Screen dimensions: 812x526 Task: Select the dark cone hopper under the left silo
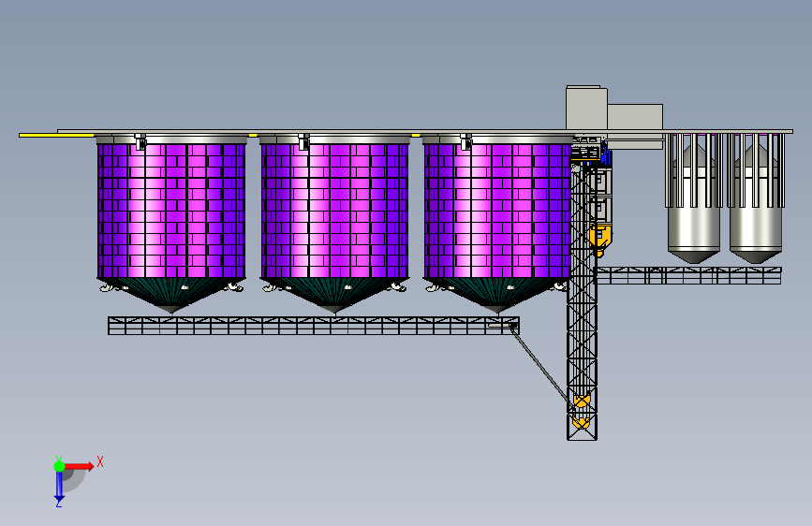pos(170,295)
